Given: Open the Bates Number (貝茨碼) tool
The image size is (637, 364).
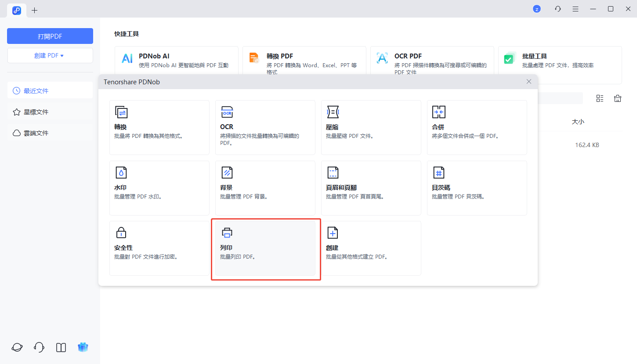Looking at the screenshot, I should click(x=477, y=188).
